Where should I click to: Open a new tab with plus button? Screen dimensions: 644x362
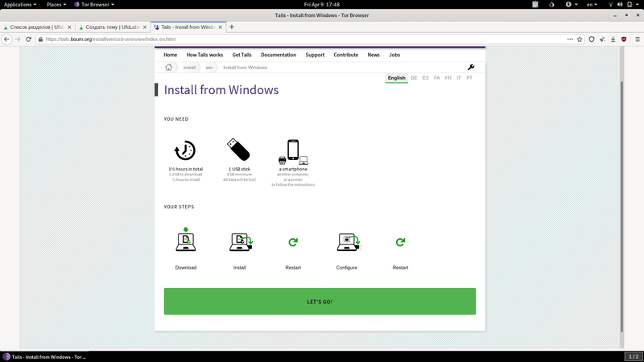coord(232,27)
